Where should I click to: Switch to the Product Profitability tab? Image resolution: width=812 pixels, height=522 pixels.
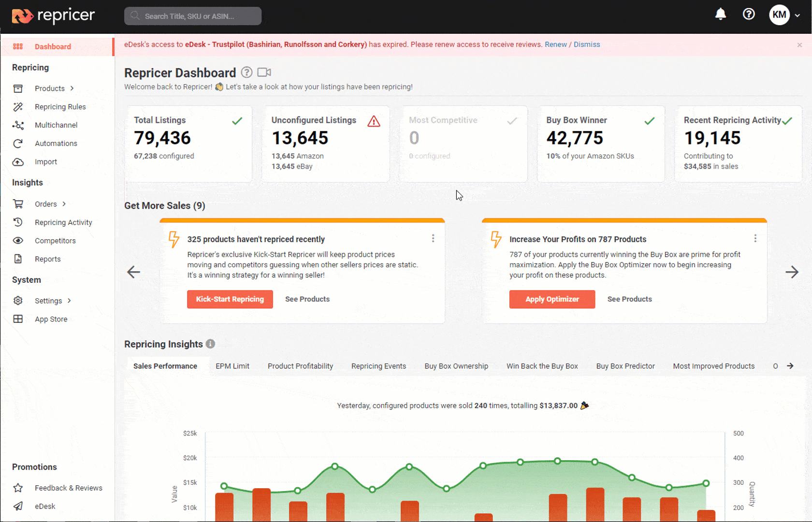300,366
